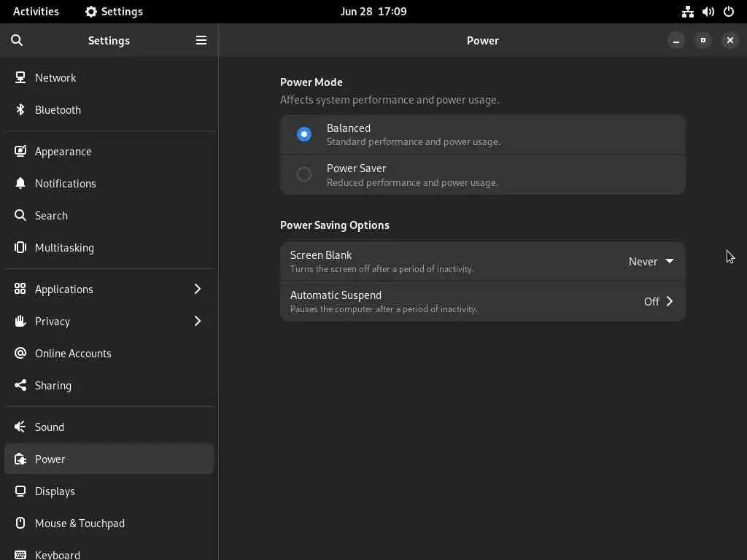Image resolution: width=747 pixels, height=560 pixels.
Task: Expand Automatic Suspend settings chevron
Action: point(669,302)
